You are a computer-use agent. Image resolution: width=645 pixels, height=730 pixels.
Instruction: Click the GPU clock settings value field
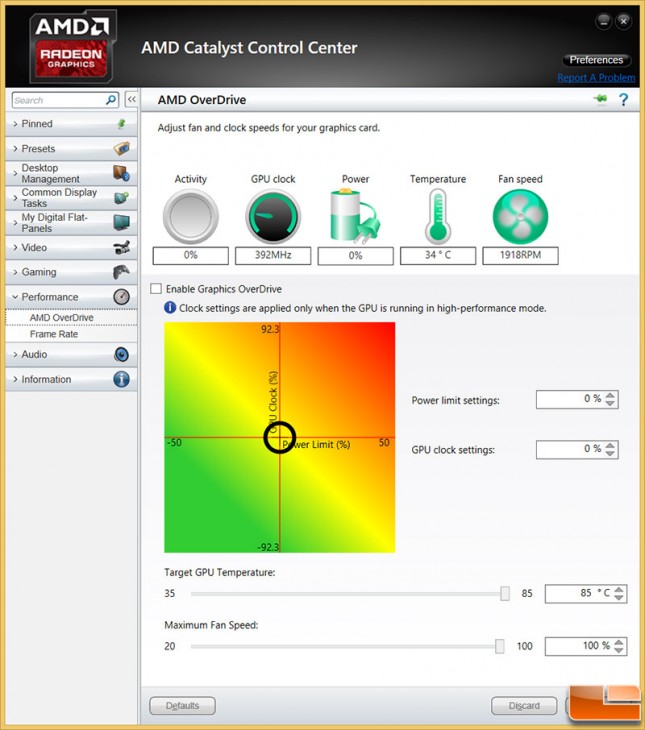pos(577,449)
